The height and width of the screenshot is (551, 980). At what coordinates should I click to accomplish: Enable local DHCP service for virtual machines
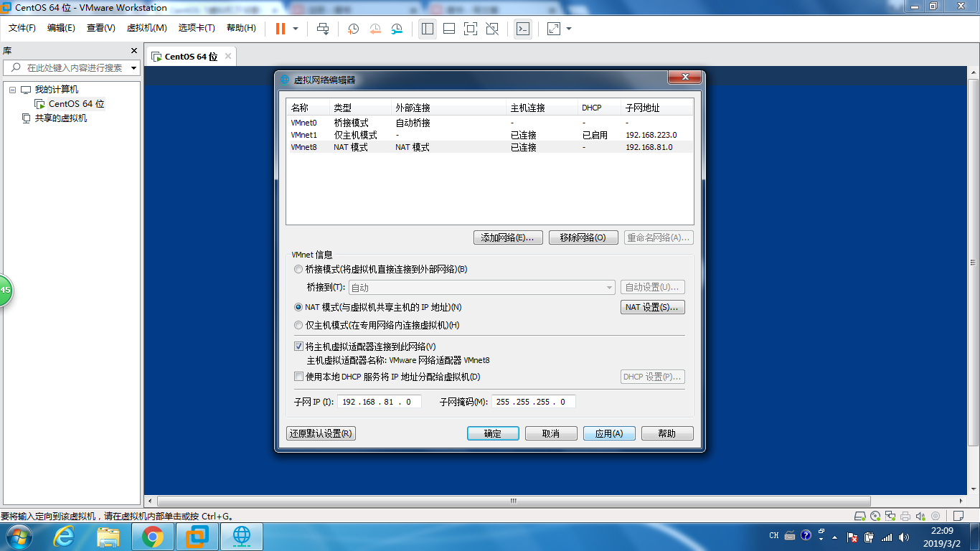298,376
